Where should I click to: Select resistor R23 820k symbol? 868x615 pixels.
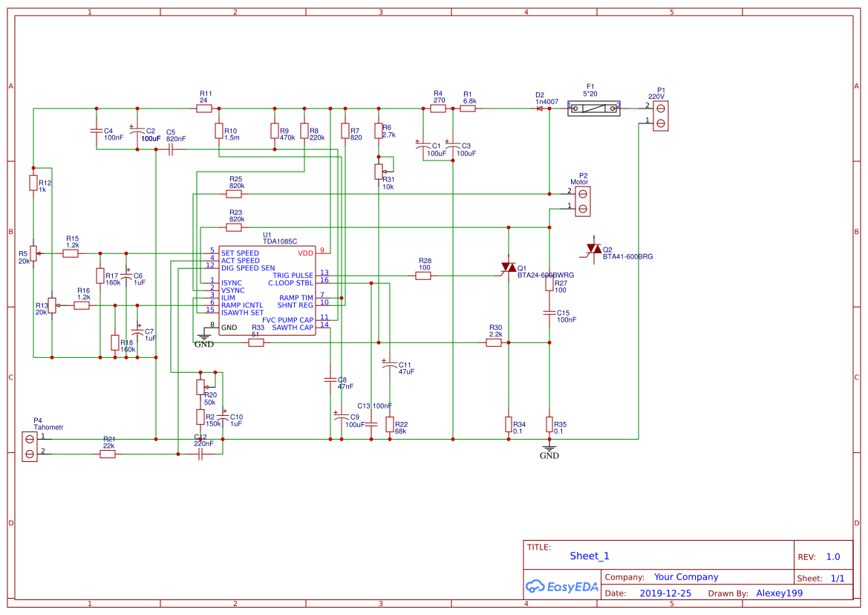234,227
